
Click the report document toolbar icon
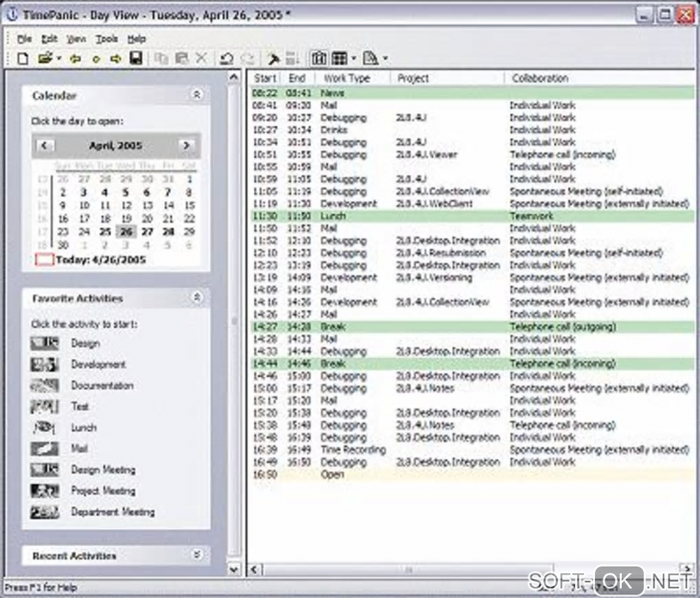(370, 58)
